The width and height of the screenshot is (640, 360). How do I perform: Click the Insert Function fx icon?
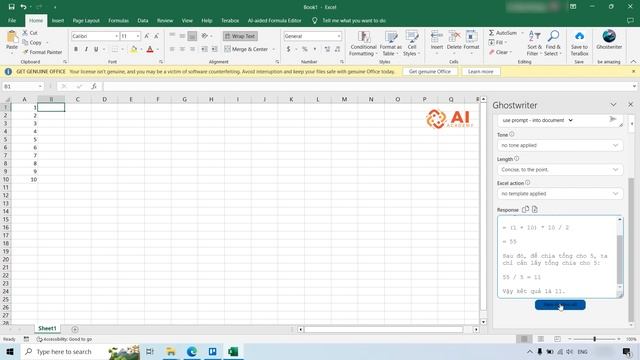point(94,87)
